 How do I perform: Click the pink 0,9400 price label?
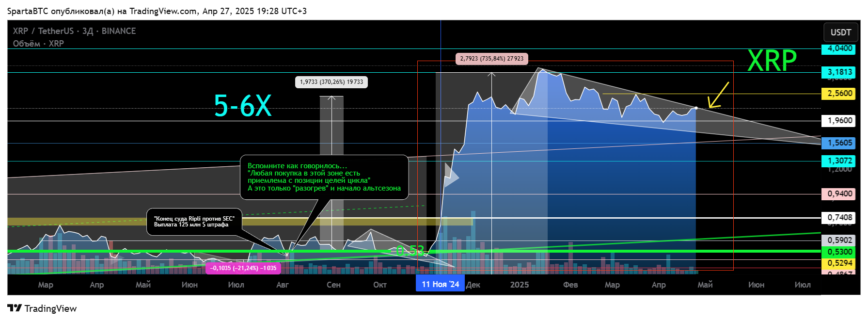click(839, 194)
